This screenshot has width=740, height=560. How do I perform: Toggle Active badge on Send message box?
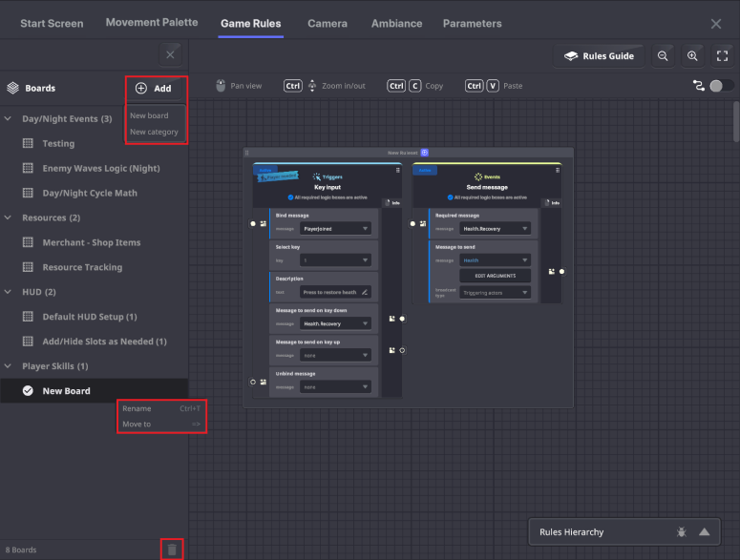(424, 169)
